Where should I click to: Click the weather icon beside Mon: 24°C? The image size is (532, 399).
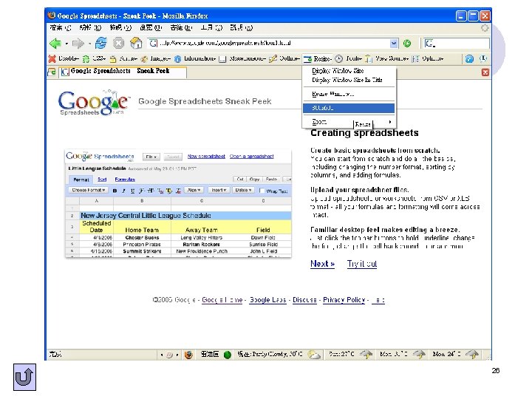coord(472,355)
